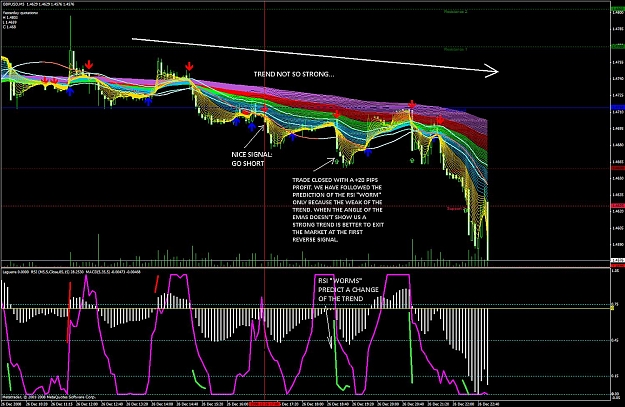The width and height of the screenshot is (625, 407).
Task: Click the 0.75 level label on indicator axis
Action: (615, 304)
